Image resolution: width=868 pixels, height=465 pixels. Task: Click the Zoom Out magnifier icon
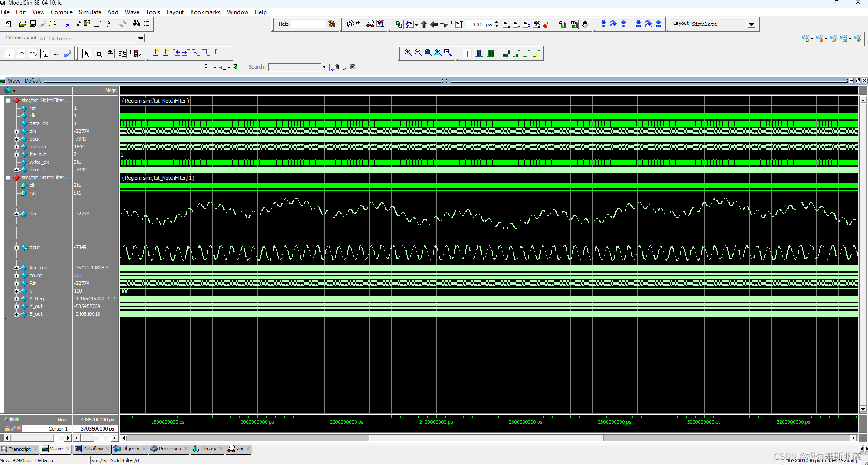418,53
